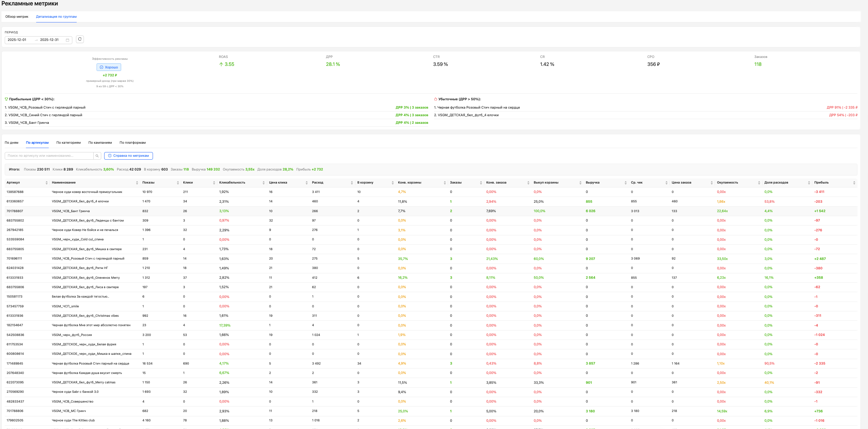Click the search magnifier icon button
This screenshot has height=429, width=868.
coord(97,156)
